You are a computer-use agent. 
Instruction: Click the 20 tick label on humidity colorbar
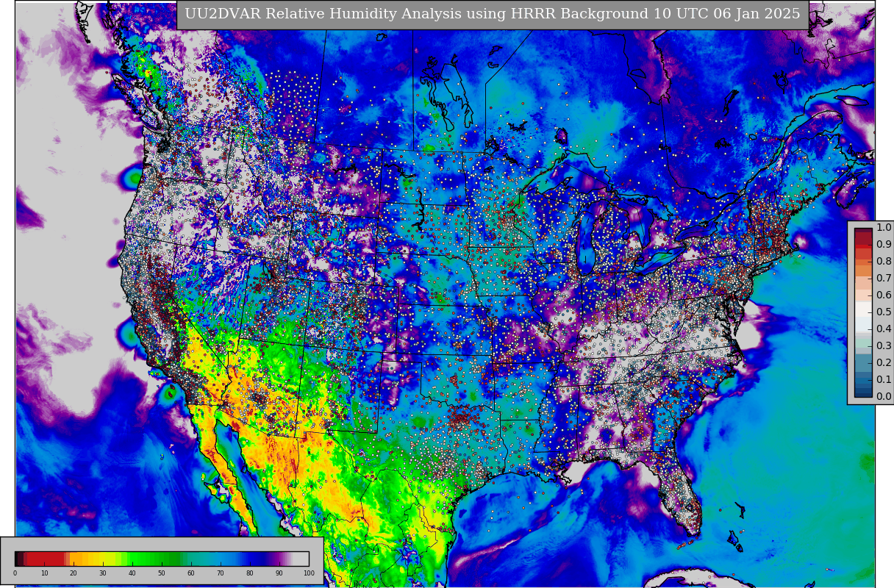(x=74, y=573)
